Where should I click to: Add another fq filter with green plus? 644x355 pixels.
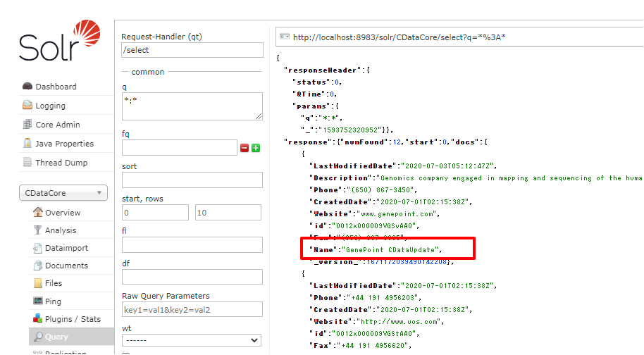coord(256,148)
